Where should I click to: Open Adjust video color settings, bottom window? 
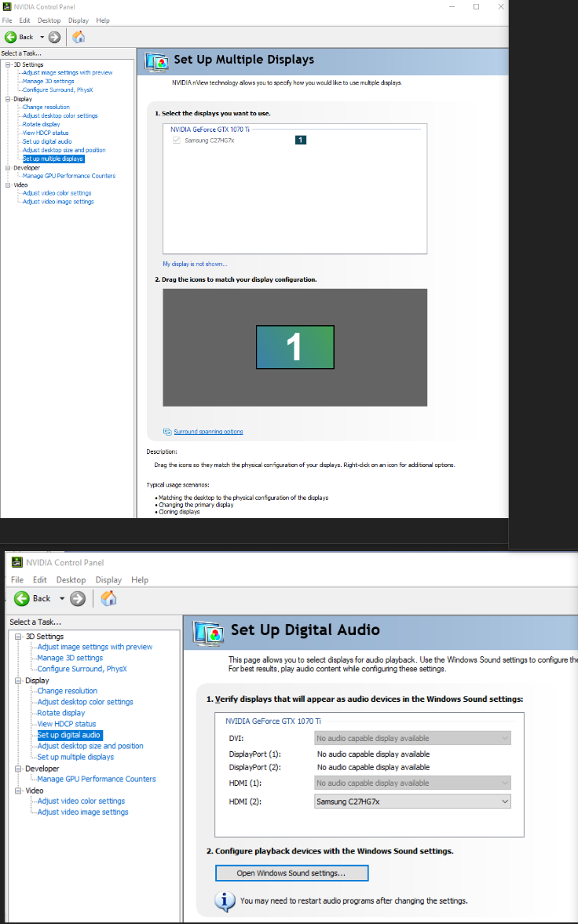(82, 801)
